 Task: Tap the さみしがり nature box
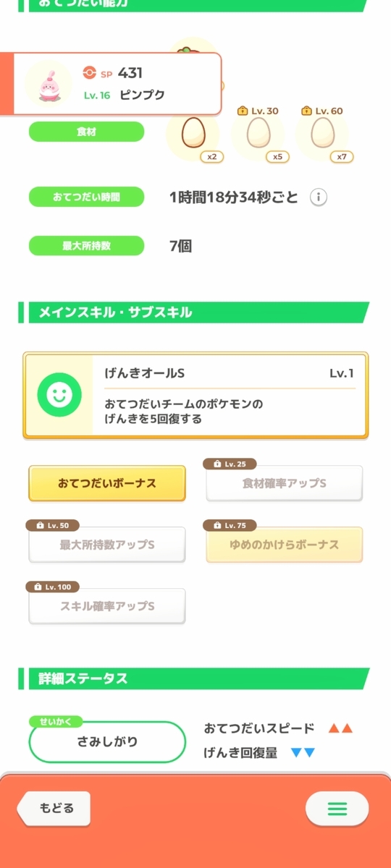coord(107,742)
